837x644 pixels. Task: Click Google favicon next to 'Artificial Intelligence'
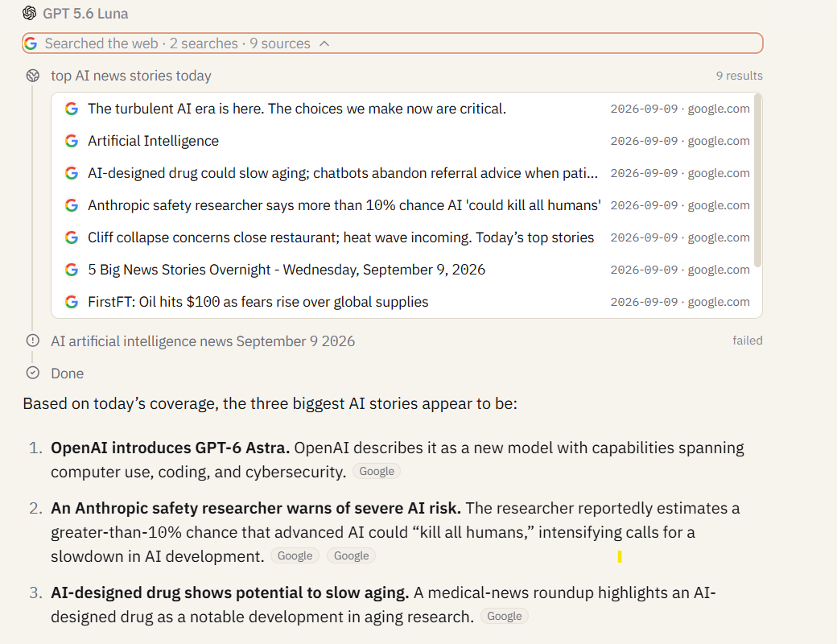(72, 141)
